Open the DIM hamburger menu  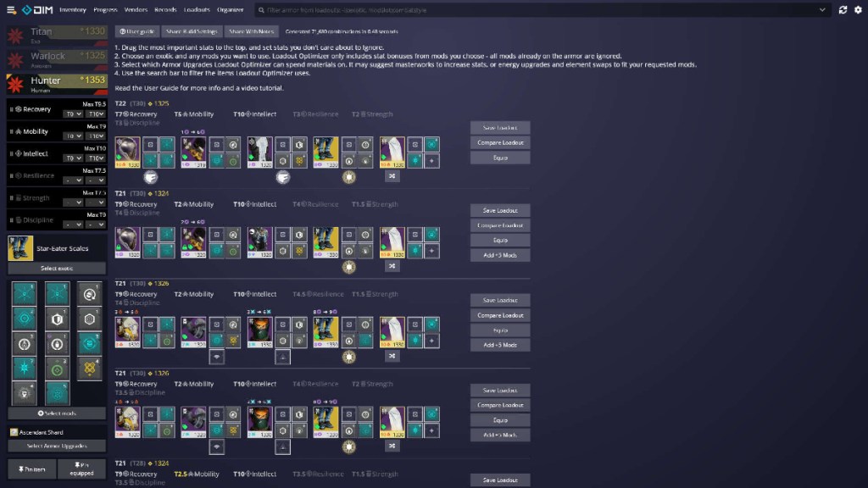[x=11, y=10]
